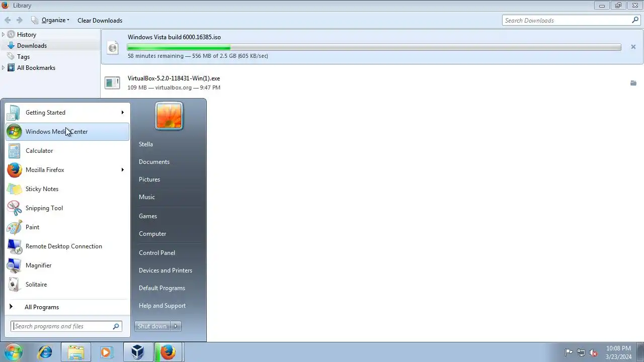Open the Calculator app icon
The height and width of the screenshot is (362, 644).
(14, 151)
